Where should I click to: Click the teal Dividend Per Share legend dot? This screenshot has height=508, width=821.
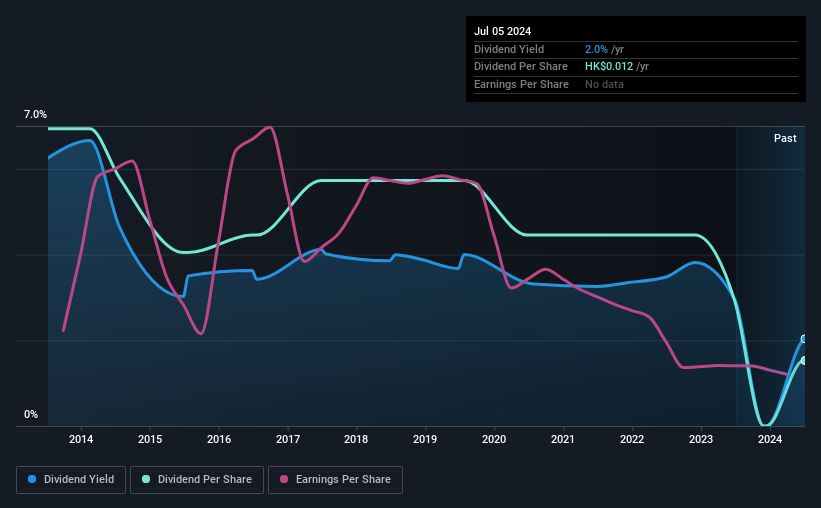coord(146,479)
